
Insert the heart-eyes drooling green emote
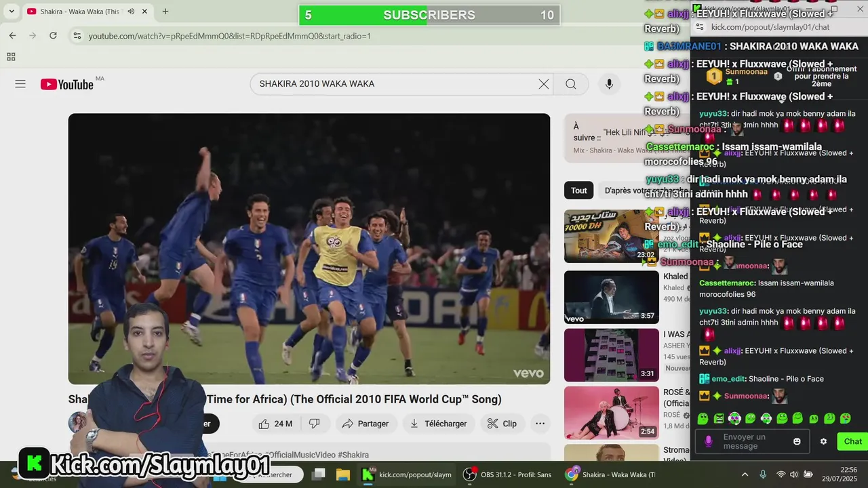point(846,419)
